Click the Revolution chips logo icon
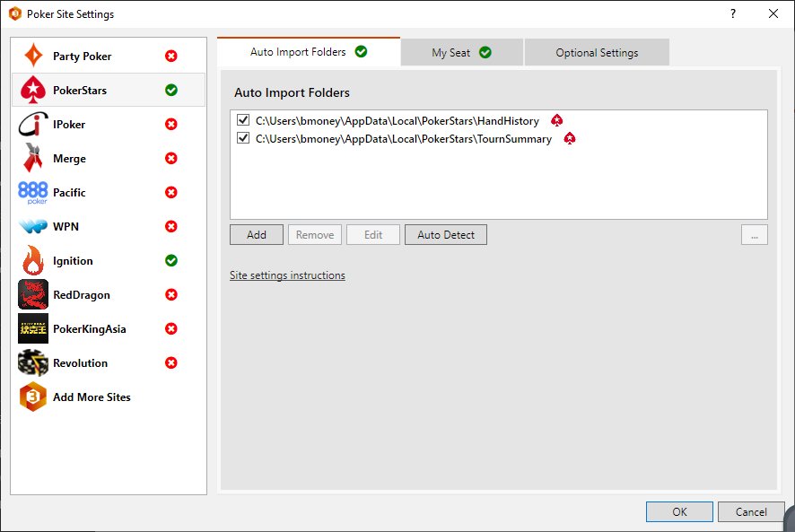 tap(33, 362)
